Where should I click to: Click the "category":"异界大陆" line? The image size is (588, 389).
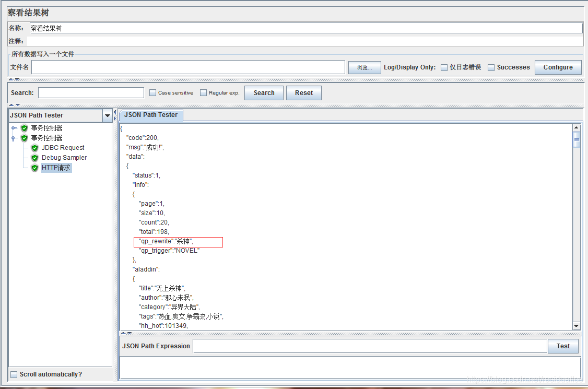(169, 307)
